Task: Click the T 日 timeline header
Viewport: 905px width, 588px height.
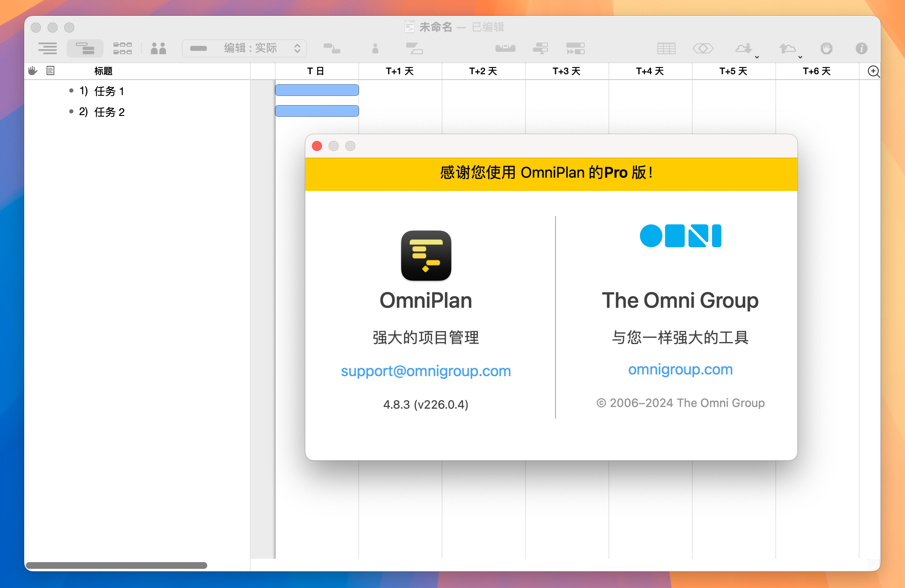Action: pyautogui.click(x=316, y=71)
